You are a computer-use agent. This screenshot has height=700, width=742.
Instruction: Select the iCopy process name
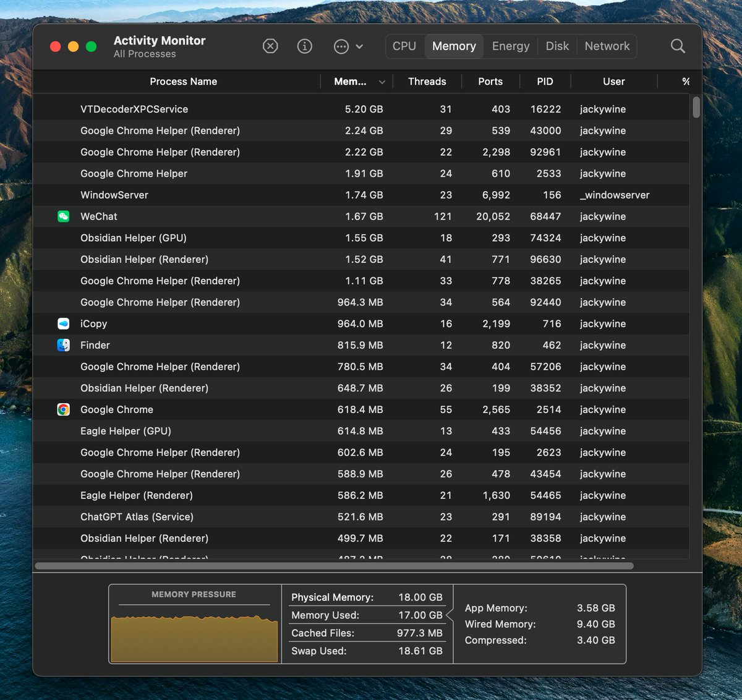click(93, 324)
